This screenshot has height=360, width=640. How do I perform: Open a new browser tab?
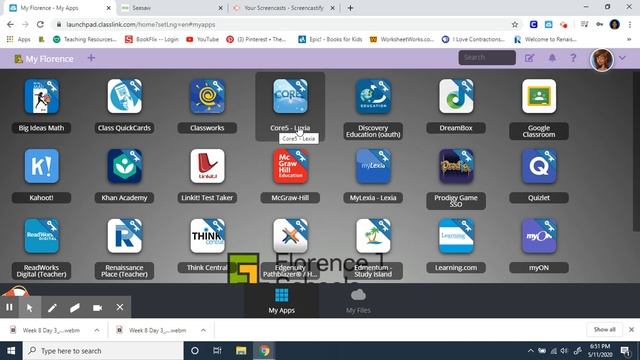pyautogui.click(x=350, y=8)
